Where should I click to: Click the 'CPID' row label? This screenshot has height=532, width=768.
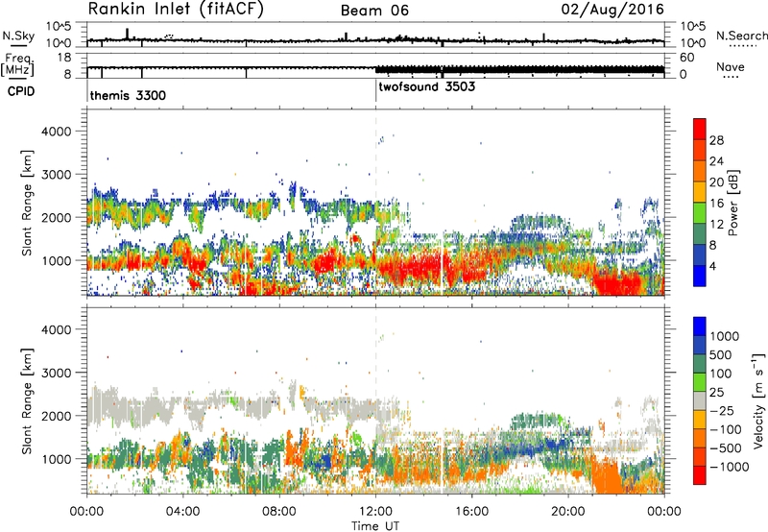tap(21, 91)
